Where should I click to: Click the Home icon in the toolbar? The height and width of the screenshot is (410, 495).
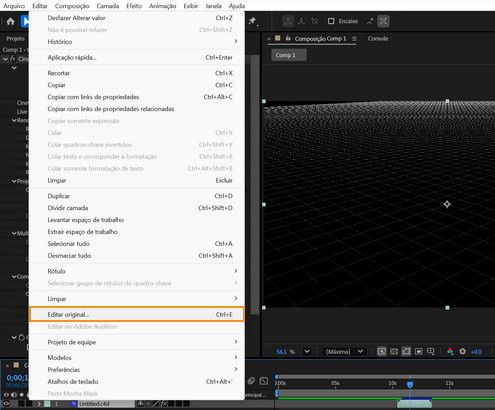(10, 22)
